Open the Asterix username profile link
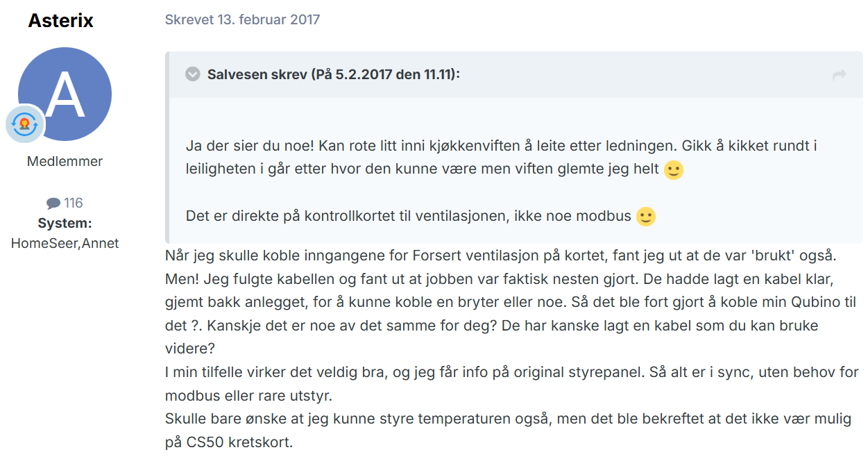This screenshot has width=868, height=459. tap(61, 21)
